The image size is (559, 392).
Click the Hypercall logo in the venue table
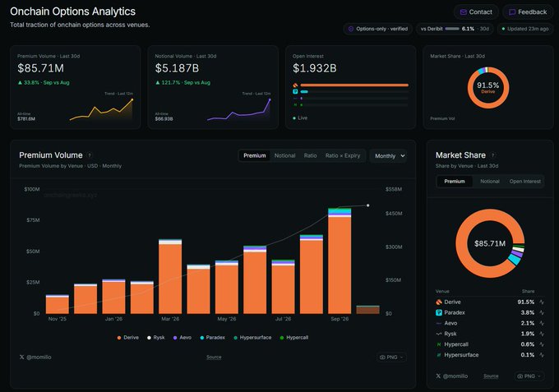point(439,344)
